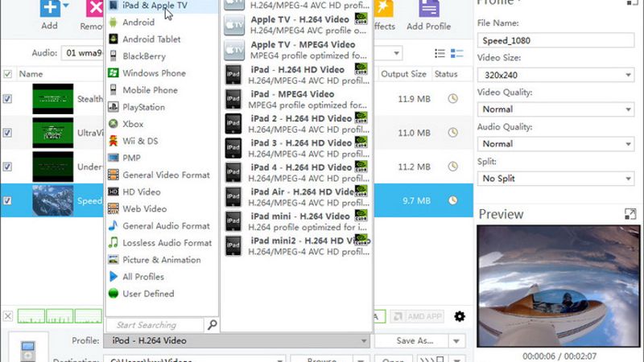This screenshot has width=644, height=362.
Task: Uncheck the Under video row checkbox
Action: [7, 167]
